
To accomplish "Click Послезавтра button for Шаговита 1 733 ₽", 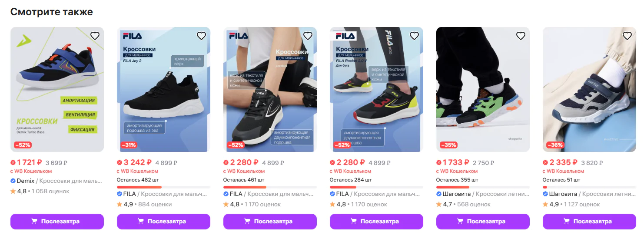I will coord(483,221).
